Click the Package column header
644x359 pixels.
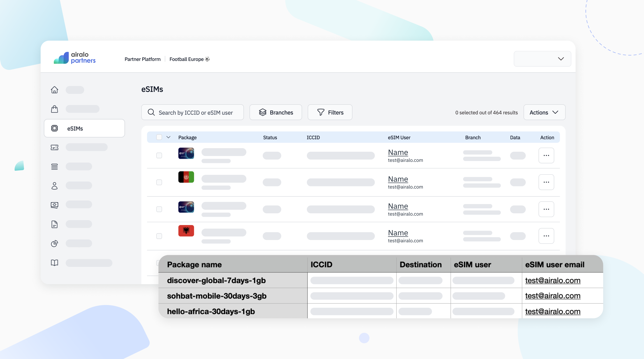pyautogui.click(x=188, y=137)
